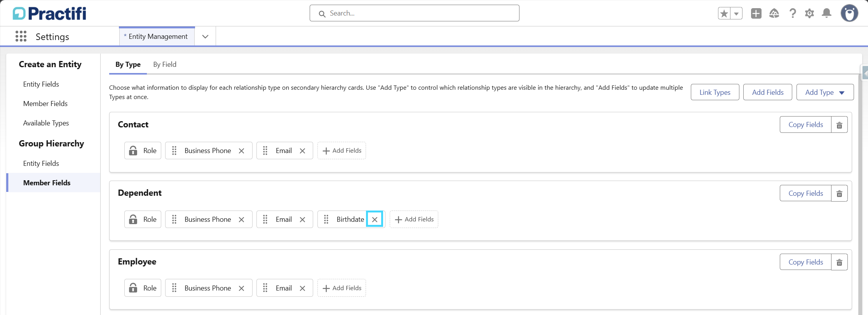Screen dimensions: 868x315
Task: Open Entity Fields under Group Hierarchy
Action: coord(41,164)
